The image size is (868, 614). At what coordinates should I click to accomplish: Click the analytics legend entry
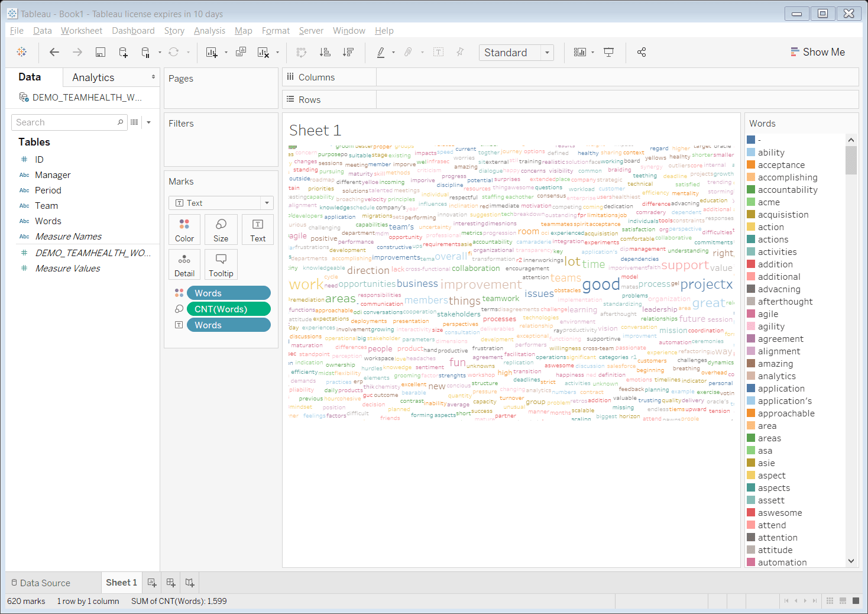[776, 376]
